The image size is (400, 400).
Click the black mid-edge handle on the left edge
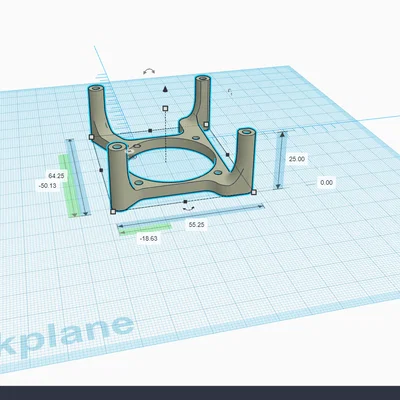(101, 170)
